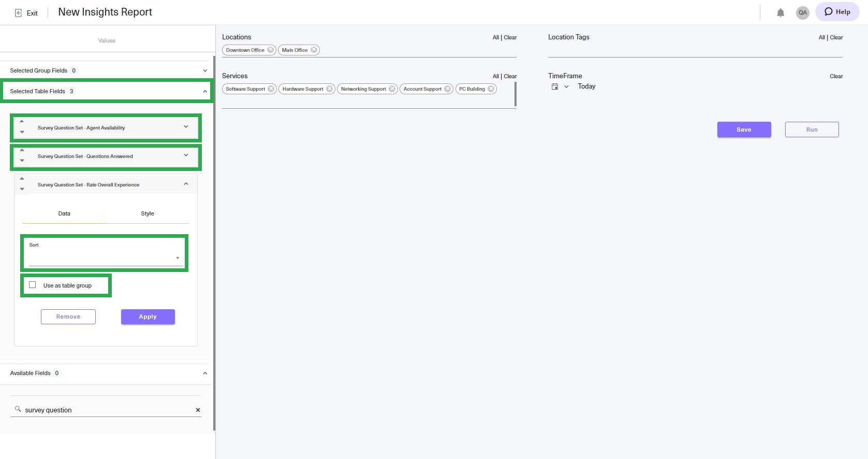868x459 pixels.
Task: Click the Run button
Action: tap(812, 130)
